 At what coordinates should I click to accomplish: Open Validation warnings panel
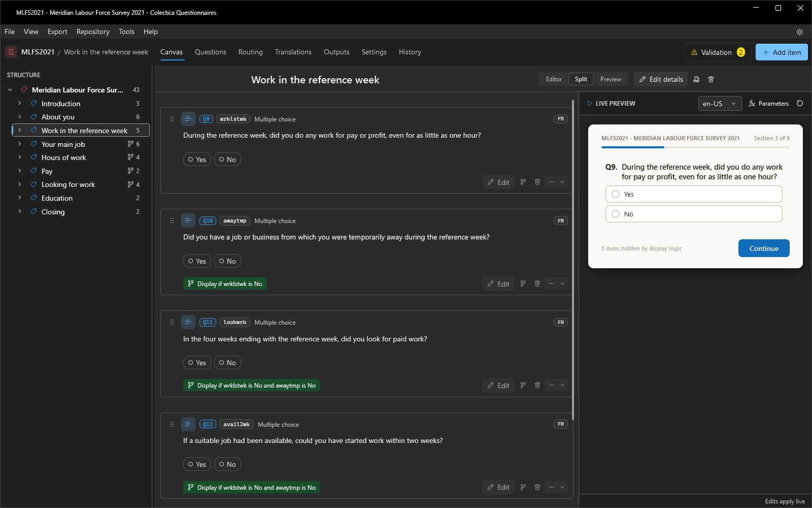(x=718, y=52)
